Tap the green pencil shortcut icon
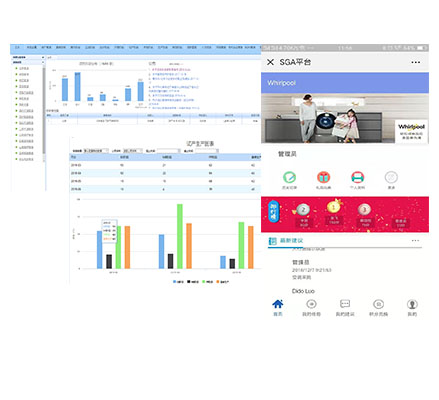 [289, 177]
